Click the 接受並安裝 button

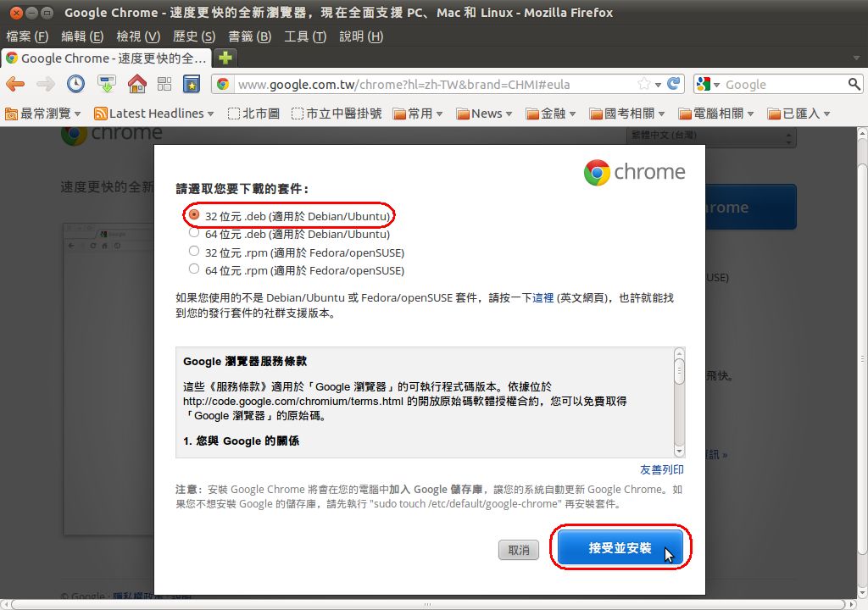pyautogui.click(x=620, y=547)
